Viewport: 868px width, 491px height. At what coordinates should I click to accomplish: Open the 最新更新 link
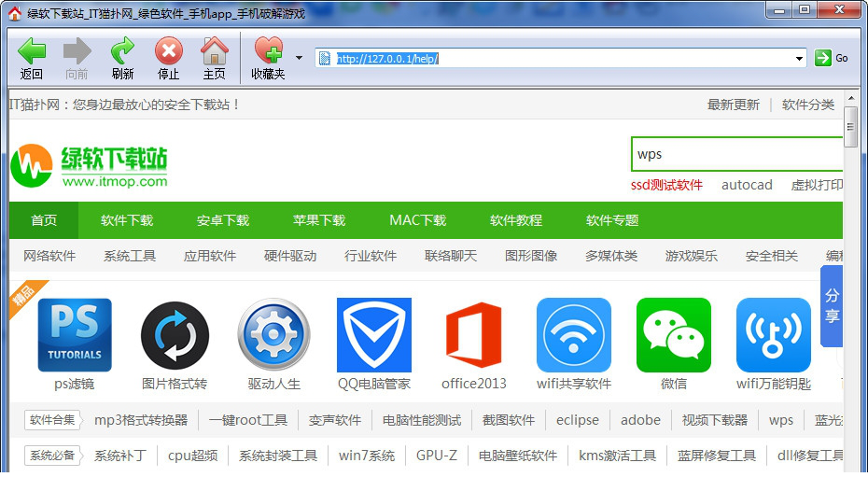pyautogui.click(x=733, y=105)
